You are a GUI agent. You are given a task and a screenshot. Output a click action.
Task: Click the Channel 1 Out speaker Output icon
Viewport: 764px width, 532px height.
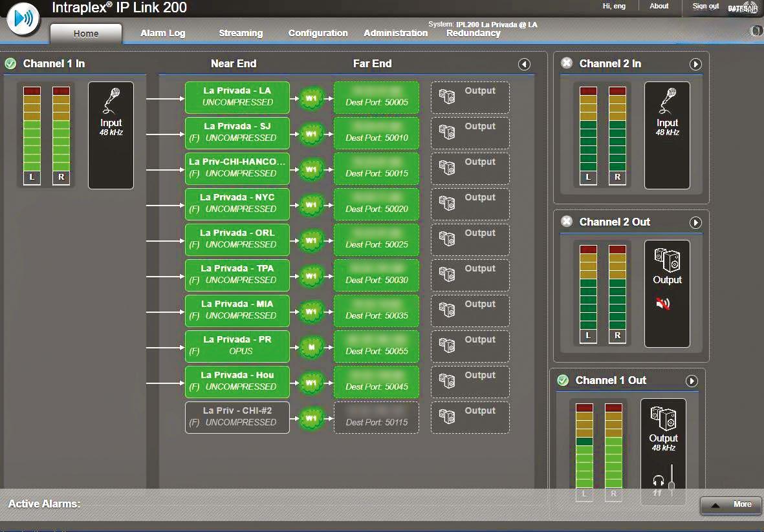point(663,418)
